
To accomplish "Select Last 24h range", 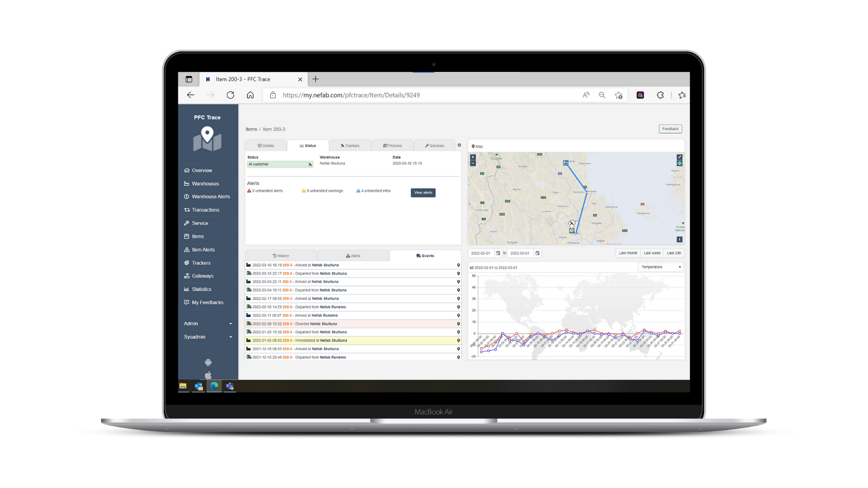I will [674, 253].
